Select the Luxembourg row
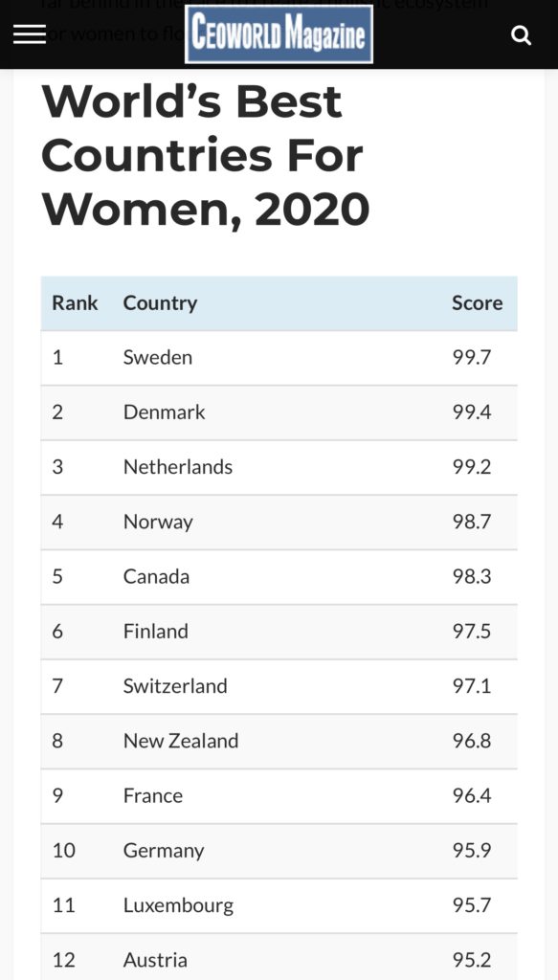558x980 pixels. [x=279, y=905]
